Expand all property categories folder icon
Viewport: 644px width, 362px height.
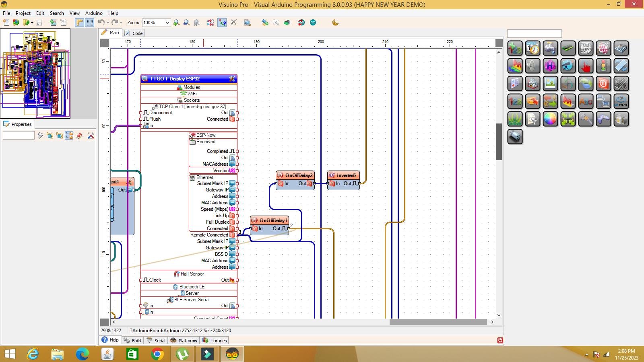[x=50, y=136]
